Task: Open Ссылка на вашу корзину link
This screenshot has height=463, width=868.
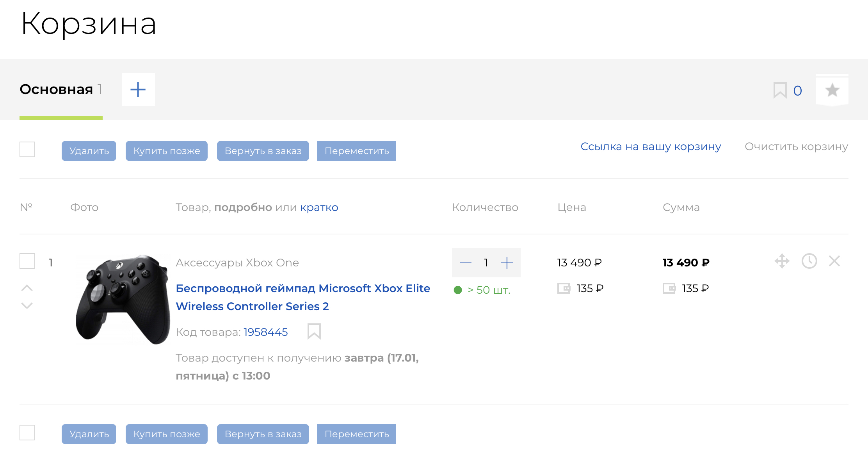Action: click(651, 147)
